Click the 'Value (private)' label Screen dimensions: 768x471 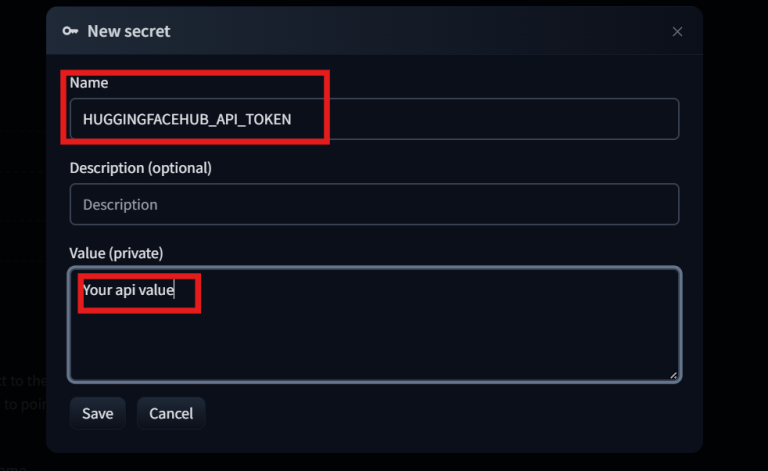(x=116, y=252)
